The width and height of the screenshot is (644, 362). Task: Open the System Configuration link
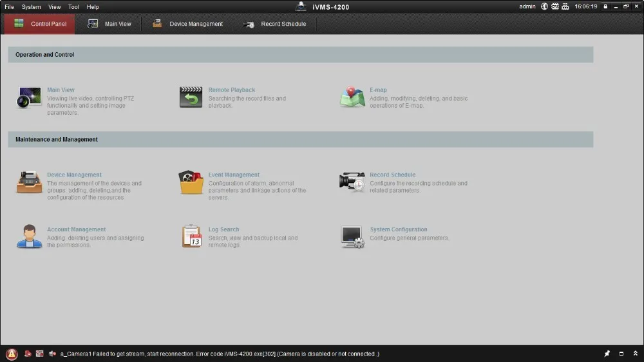(399, 229)
